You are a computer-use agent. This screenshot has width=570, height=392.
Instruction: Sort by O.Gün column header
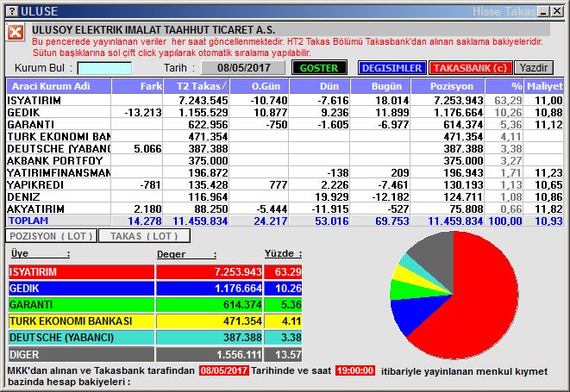260,86
